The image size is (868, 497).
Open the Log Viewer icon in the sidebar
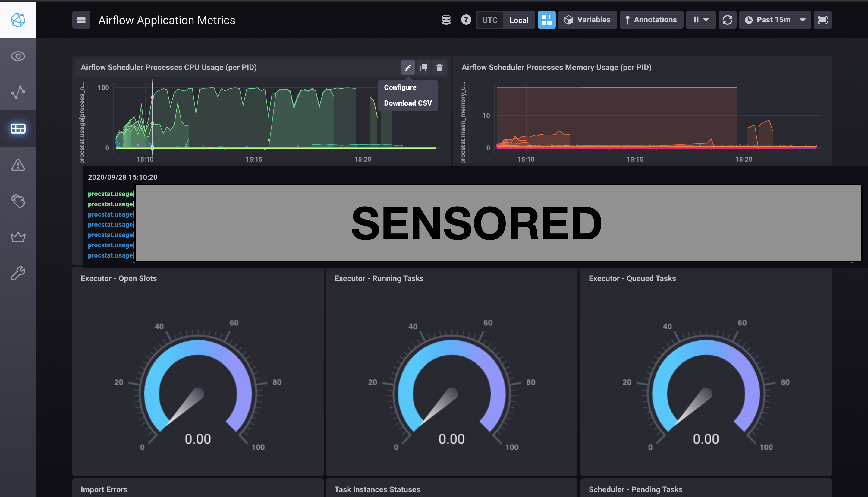(x=18, y=201)
